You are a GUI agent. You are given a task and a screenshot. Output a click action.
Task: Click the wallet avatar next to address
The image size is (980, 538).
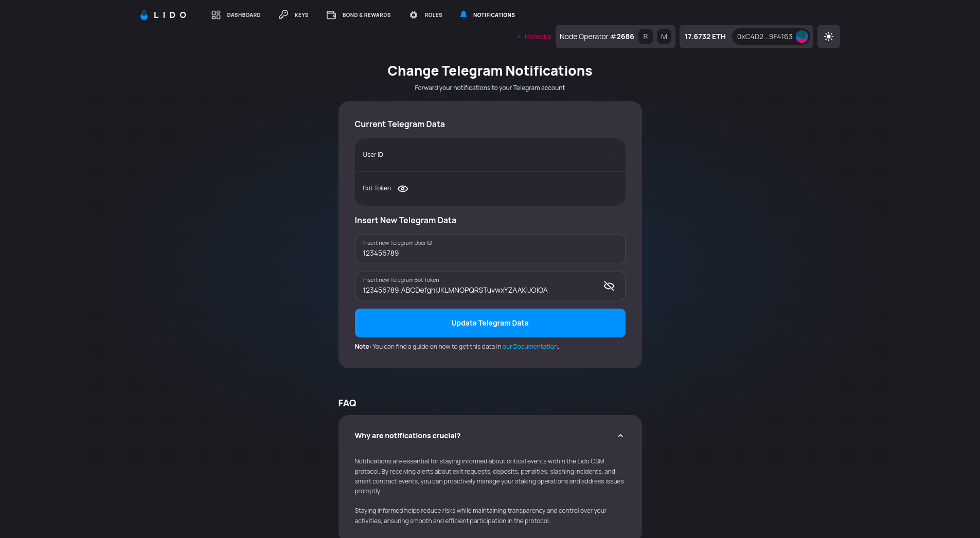[801, 36]
